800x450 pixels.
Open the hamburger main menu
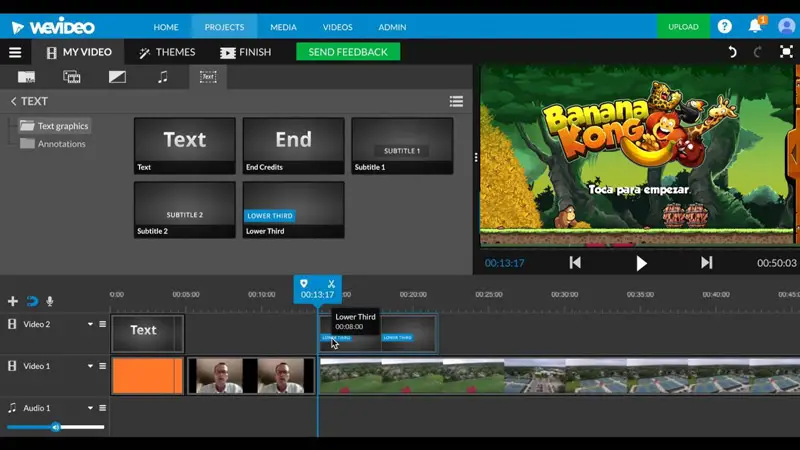tap(15, 53)
